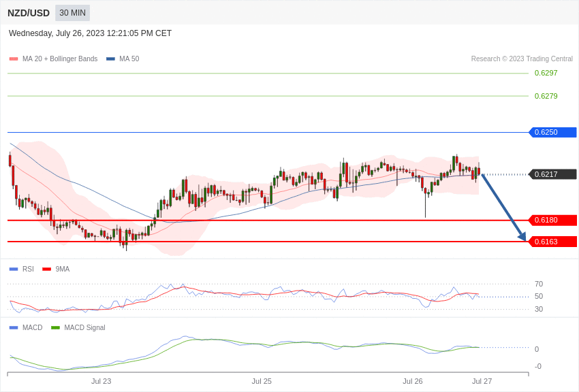
Task: Click the blue MACD legend swatch
Action: (14, 328)
